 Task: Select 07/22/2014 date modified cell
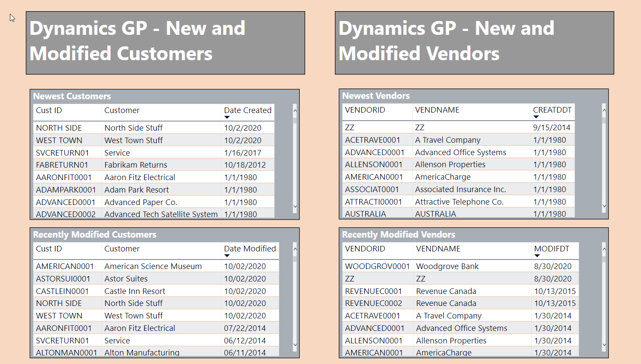coord(245,328)
